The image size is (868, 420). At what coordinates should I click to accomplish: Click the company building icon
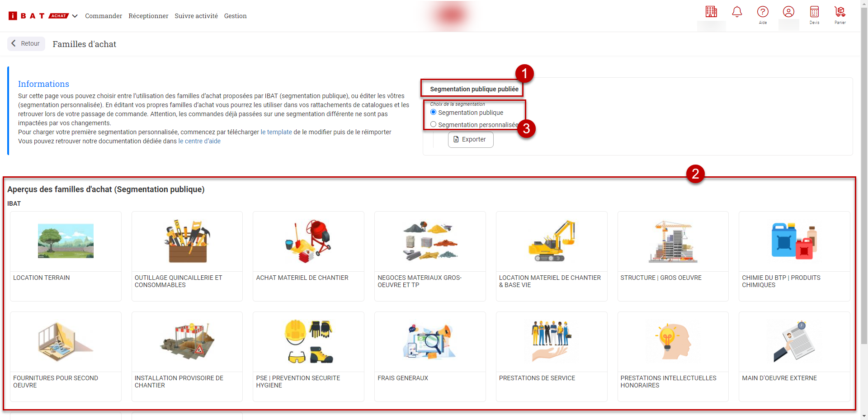[711, 12]
